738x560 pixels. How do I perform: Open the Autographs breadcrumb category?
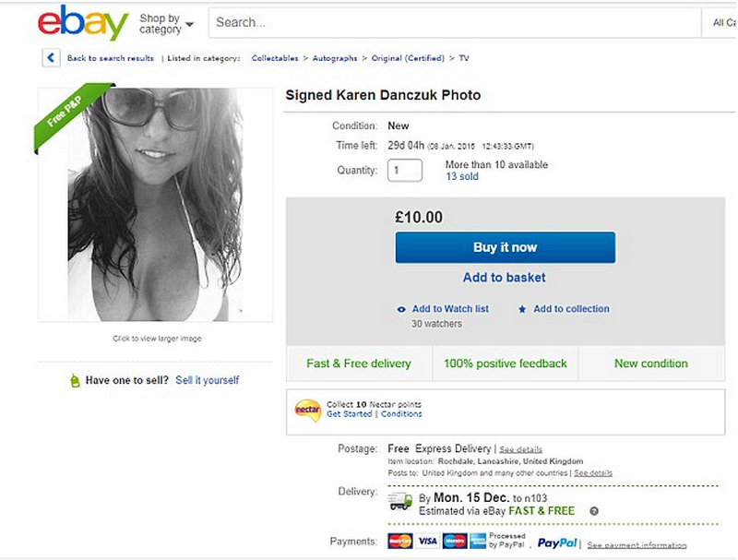(335, 58)
